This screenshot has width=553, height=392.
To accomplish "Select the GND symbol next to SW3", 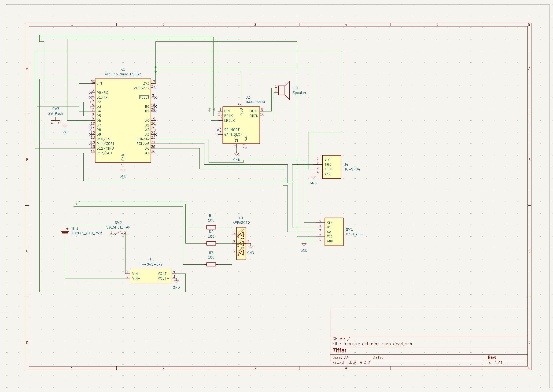I will [x=65, y=126].
